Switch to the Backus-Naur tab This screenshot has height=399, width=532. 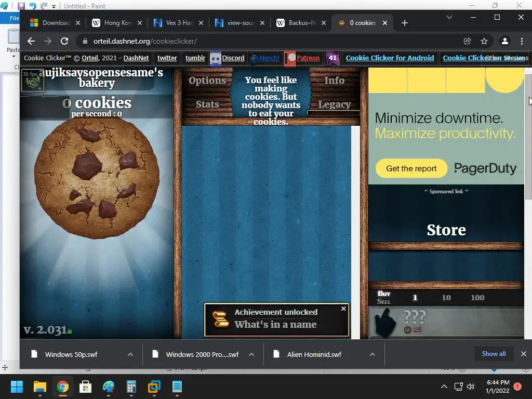(301, 23)
